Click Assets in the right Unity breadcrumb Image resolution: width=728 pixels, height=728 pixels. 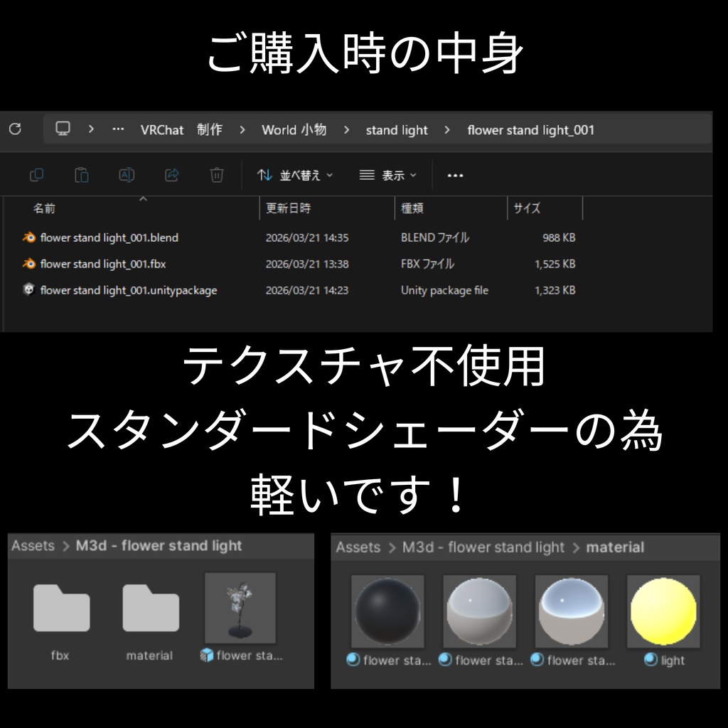(x=358, y=547)
